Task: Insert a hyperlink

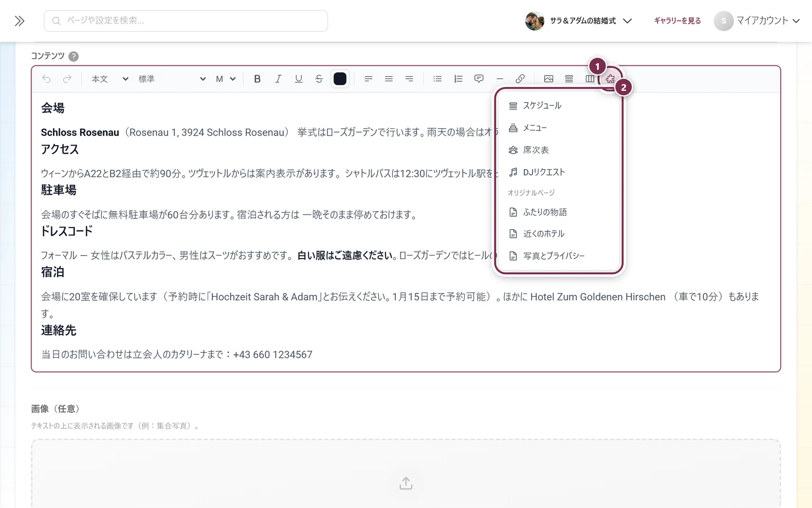Action: click(520, 79)
